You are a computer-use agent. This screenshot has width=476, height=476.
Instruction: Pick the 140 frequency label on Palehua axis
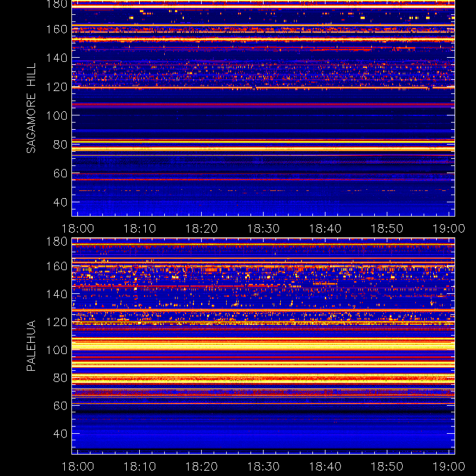57,294
